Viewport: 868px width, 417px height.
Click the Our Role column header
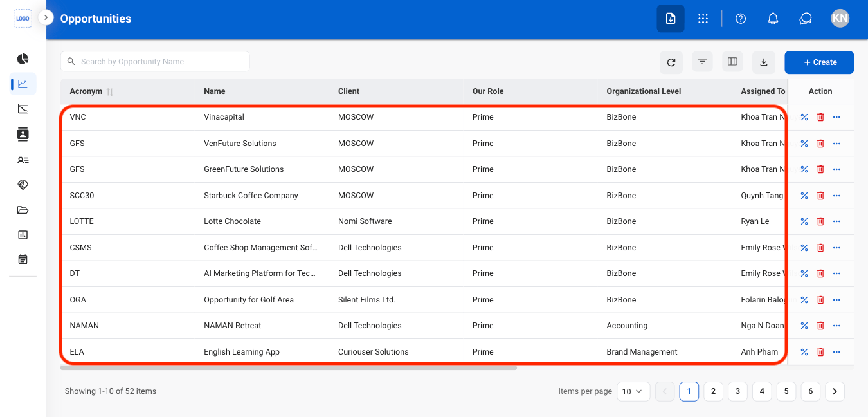(488, 91)
